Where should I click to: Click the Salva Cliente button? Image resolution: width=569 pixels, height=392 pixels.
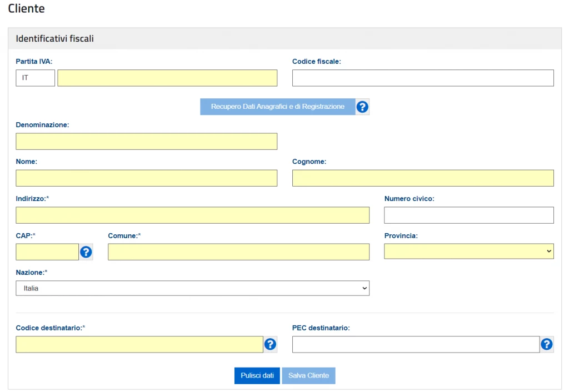pos(308,375)
